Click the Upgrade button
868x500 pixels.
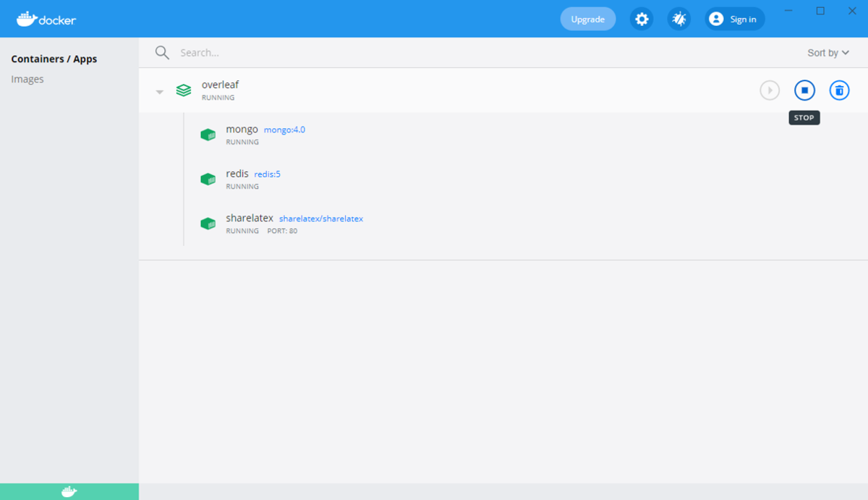tap(588, 19)
